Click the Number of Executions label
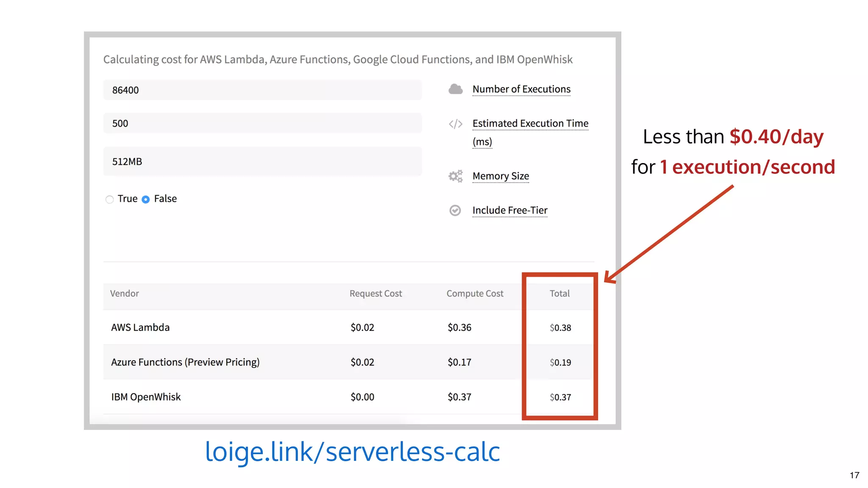The image size is (868, 488). pyautogui.click(x=521, y=89)
